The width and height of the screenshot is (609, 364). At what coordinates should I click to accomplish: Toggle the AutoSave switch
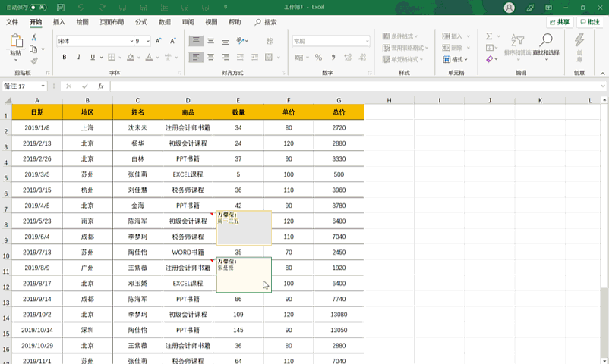(x=38, y=8)
